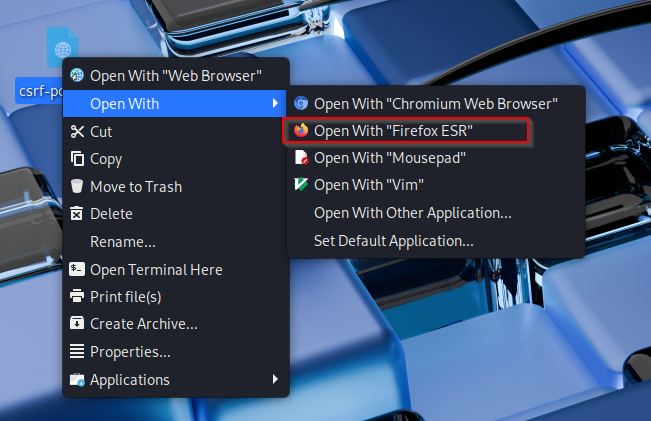This screenshot has height=421, width=651.
Task: Copy the selected file
Action: coord(176,159)
